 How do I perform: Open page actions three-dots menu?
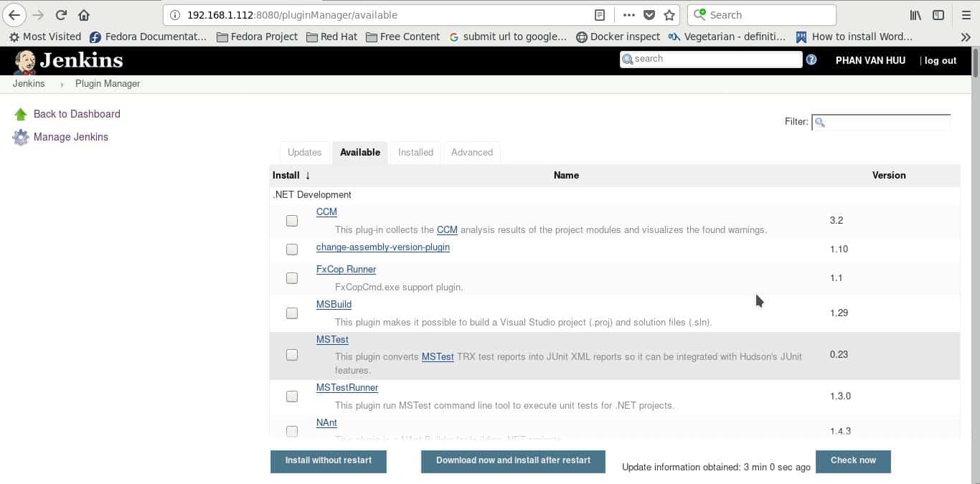pyautogui.click(x=628, y=15)
